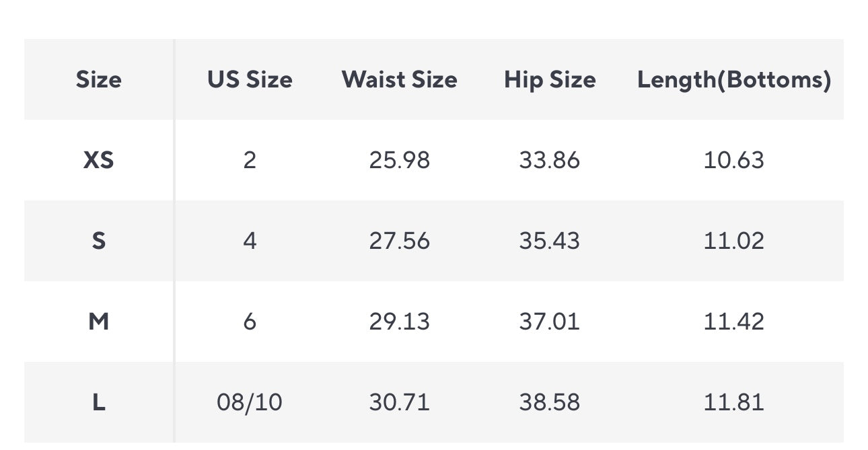The height and width of the screenshot is (450, 868).
Task: Click length value 11.02
Action: tap(733, 241)
